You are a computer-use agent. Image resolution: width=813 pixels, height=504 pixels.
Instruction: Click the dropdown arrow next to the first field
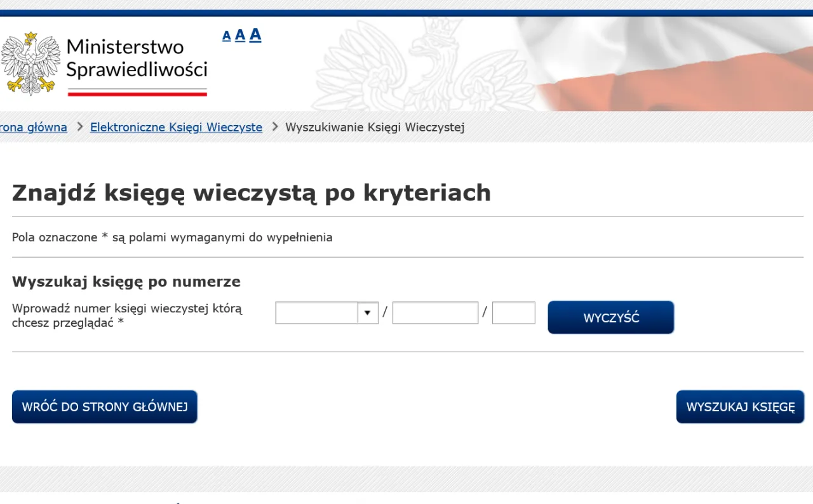point(367,312)
